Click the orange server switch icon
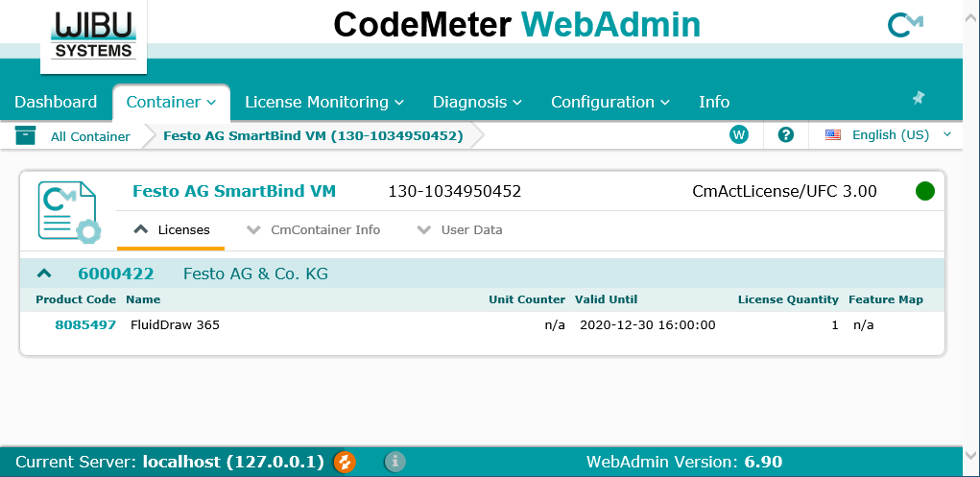 pos(345,462)
